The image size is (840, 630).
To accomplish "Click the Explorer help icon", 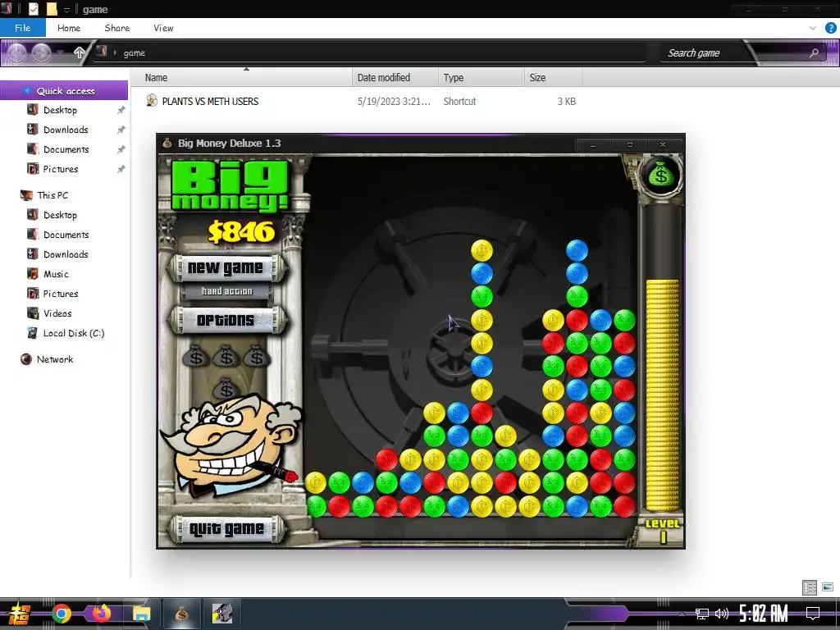I will [x=830, y=28].
